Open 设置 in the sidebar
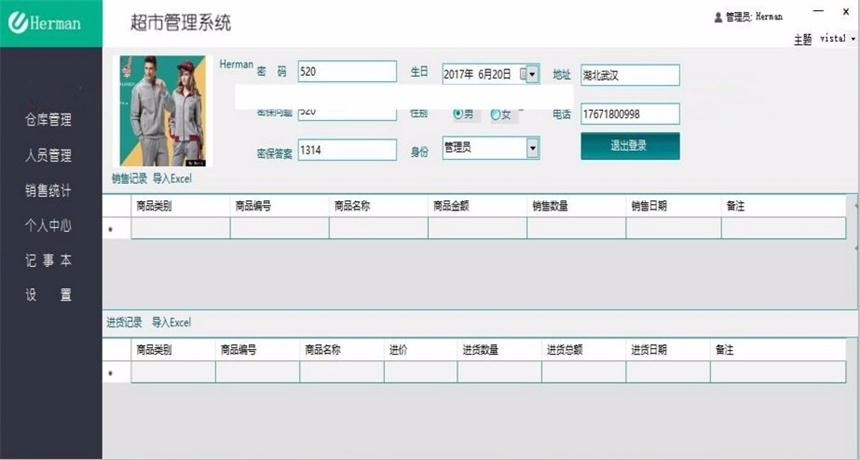 (48, 295)
